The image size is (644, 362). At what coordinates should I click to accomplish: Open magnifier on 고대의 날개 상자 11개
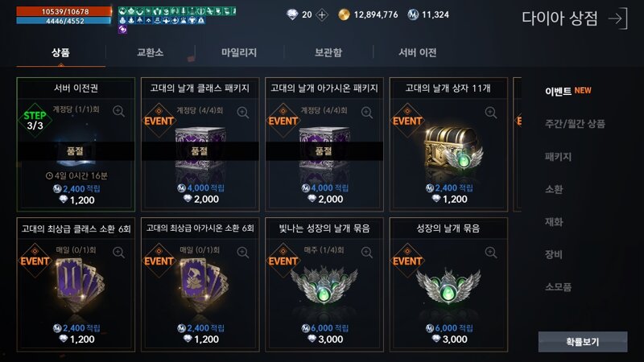tap(491, 113)
